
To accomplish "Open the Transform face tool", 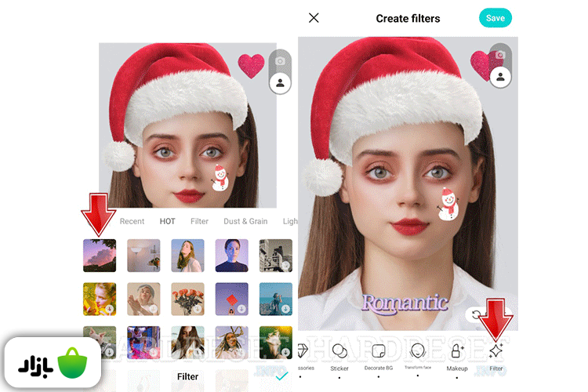I will [418, 350].
